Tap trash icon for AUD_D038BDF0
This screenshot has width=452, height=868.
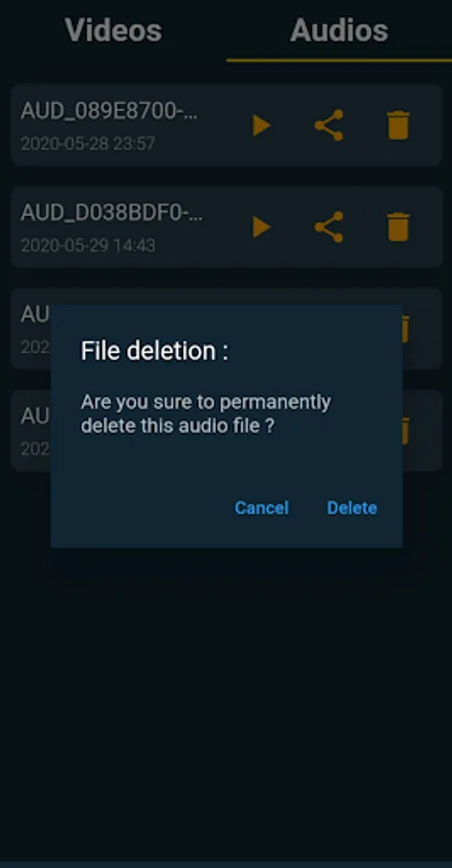(398, 227)
